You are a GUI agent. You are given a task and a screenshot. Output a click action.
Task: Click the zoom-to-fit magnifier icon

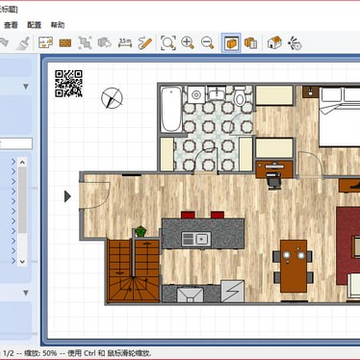click(x=168, y=43)
